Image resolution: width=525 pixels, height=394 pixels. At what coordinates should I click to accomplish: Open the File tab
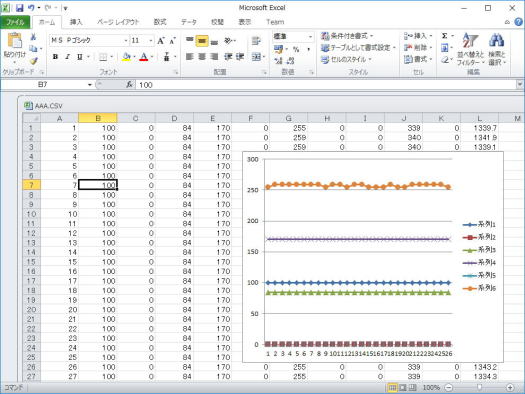(15, 22)
